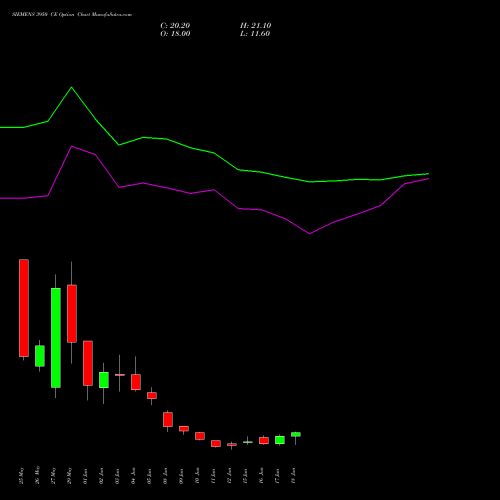The height and width of the screenshot is (500, 500).
Task: Select the 18 Jun date label
Action: tap(294, 476)
